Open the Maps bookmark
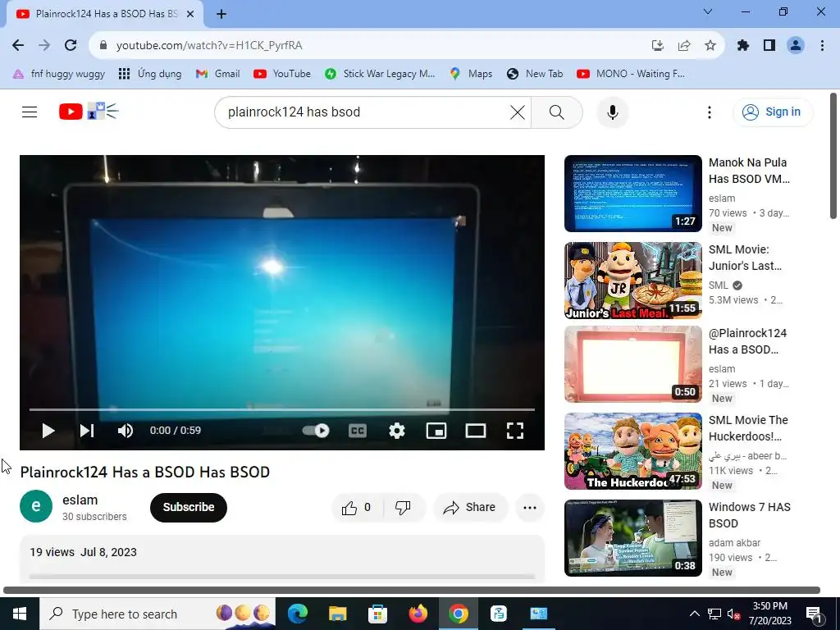Image resolution: width=840 pixels, height=630 pixels. point(471,74)
